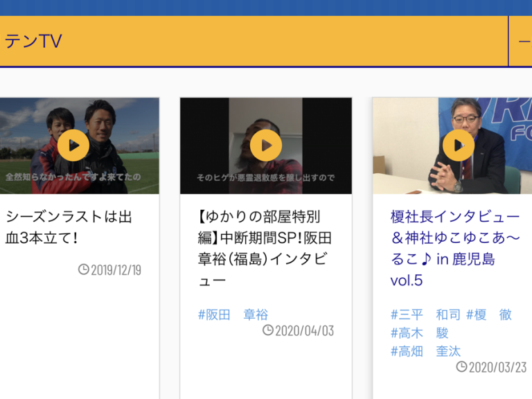Click the thumbnail caption そのヒゲが悪霊退散感を醸し出すので
This screenshot has height=399, width=532.
tap(266, 178)
